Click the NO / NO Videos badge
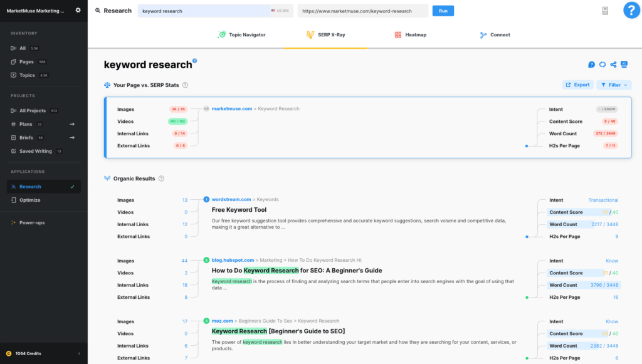The height and width of the screenshot is (364, 642). point(177,122)
